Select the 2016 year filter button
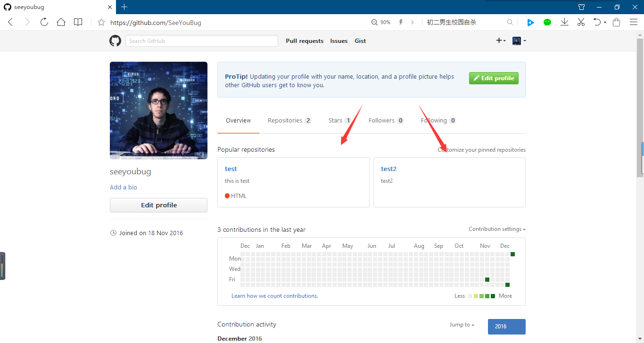 (x=506, y=327)
